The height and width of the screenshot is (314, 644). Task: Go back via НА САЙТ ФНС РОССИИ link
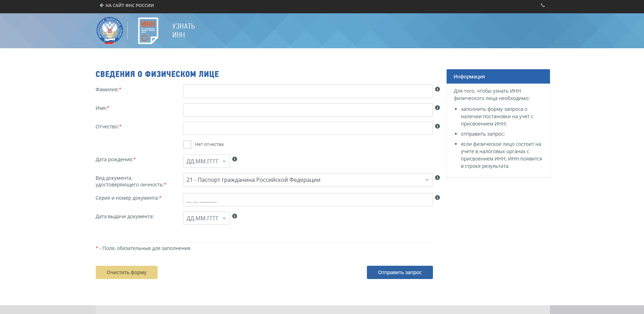(126, 5)
